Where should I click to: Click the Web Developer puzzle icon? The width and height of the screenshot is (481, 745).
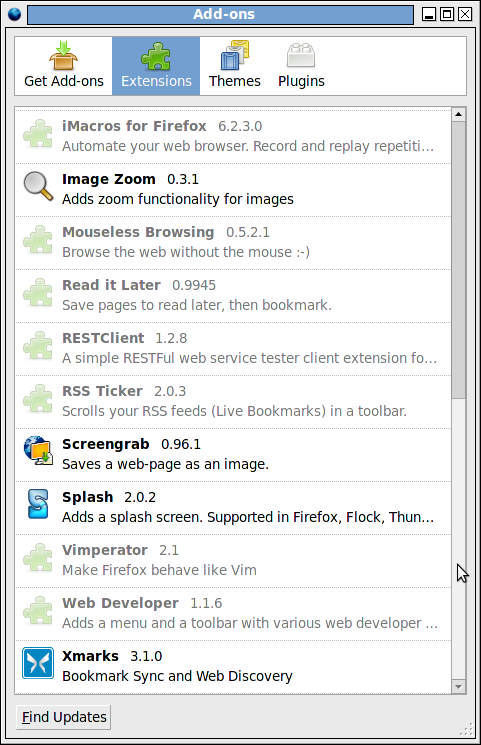[x=38, y=610]
